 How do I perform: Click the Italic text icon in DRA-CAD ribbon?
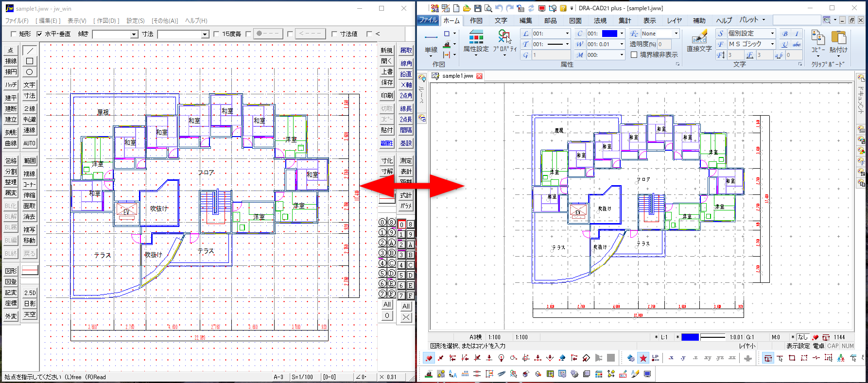[797, 34]
